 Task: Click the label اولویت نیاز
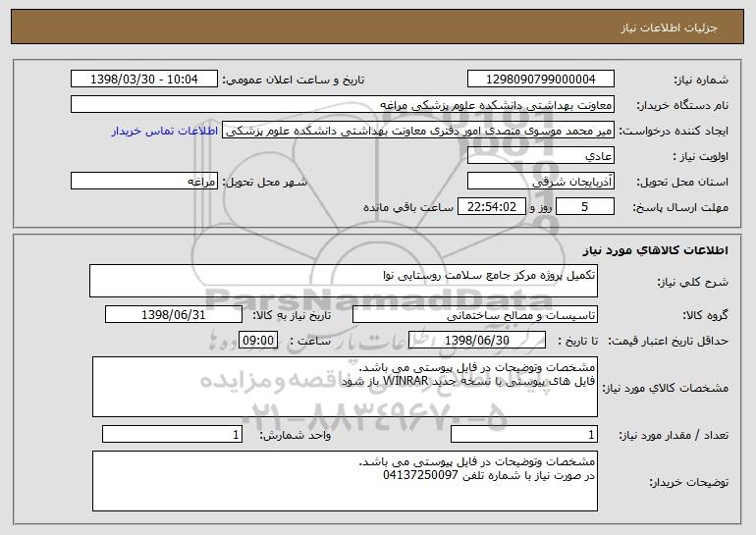701,156
